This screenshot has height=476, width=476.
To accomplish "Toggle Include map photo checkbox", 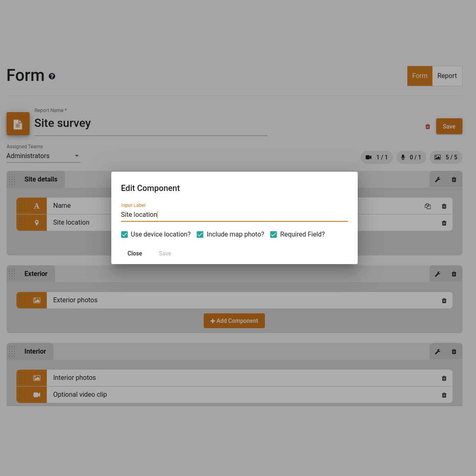I will (x=200, y=235).
